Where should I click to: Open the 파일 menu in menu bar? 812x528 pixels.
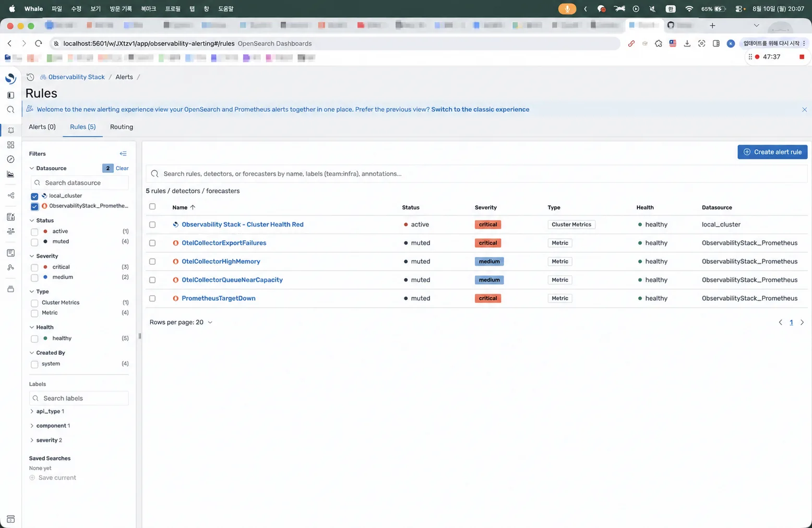[x=56, y=9]
